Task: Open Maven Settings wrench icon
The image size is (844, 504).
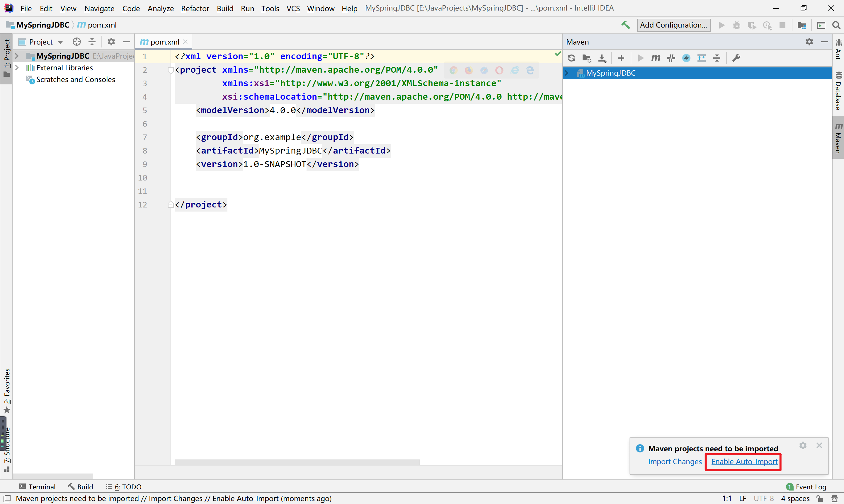Action: click(x=736, y=58)
